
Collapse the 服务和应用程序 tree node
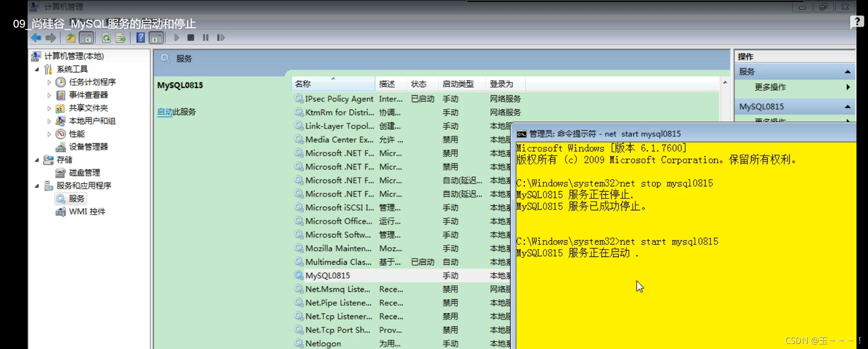pos(37,186)
